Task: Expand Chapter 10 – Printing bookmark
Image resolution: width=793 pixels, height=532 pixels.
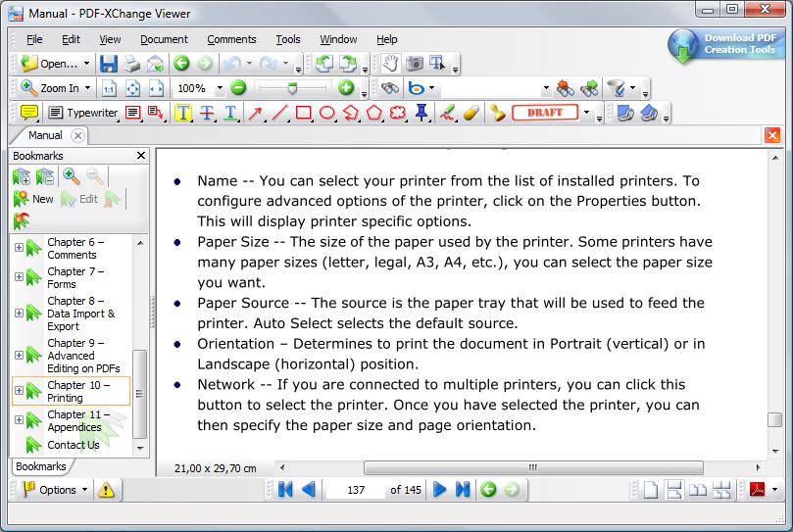Action: pos(19,390)
